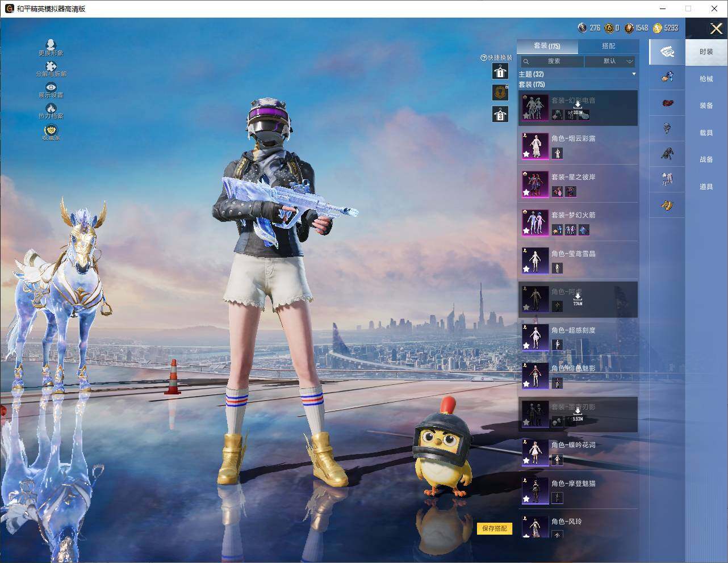This screenshot has height=563, width=728.
Task: Favorite star on 角色-莹鸢雪晶
Action: tap(526, 269)
